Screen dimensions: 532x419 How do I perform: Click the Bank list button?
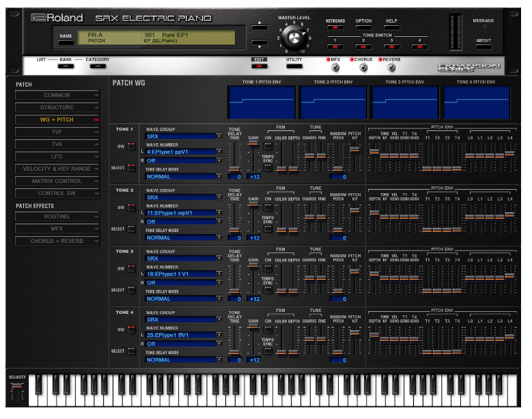pyautogui.click(x=66, y=66)
